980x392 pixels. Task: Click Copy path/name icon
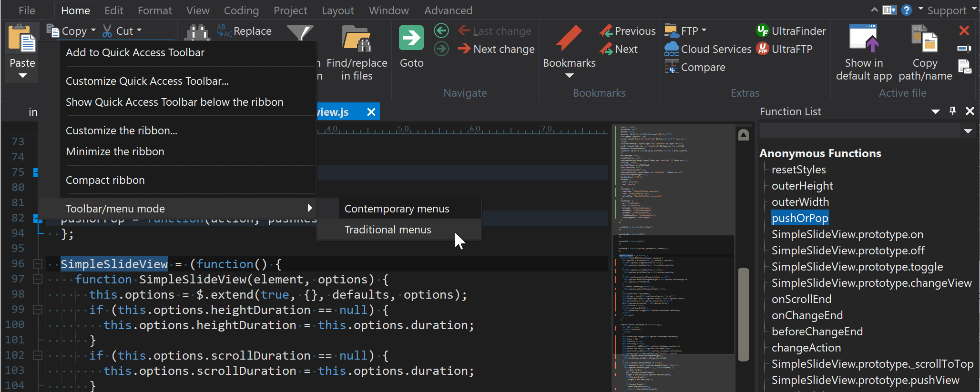click(925, 39)
